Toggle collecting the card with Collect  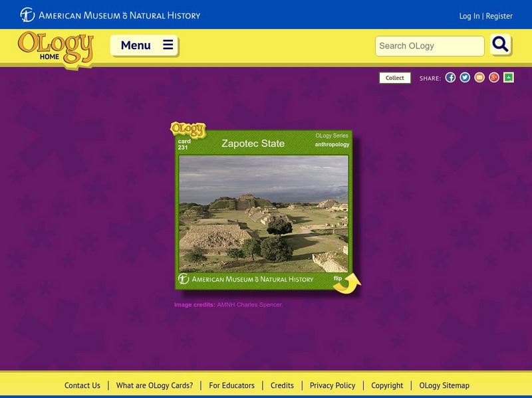click(395, 78)
